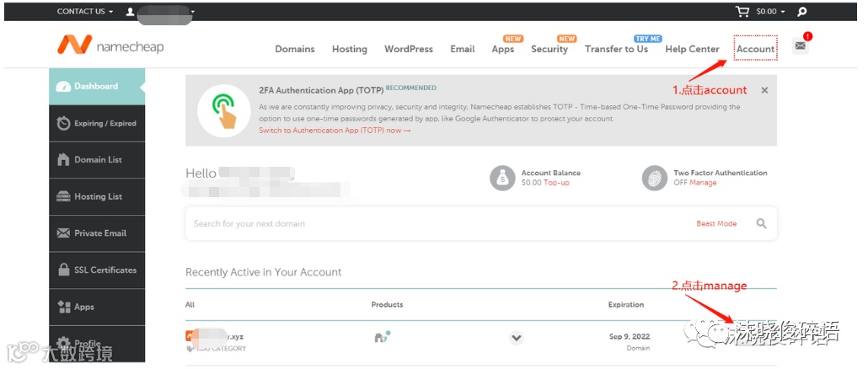This screenshot has width=868, height=369.
Task: Open the cart $0.00 dropdown
Action: tap(770, 12)
